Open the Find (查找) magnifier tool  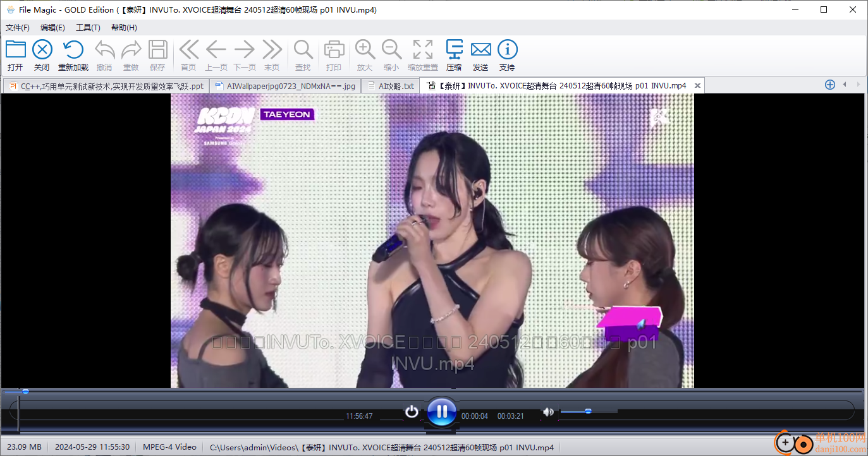303,50
